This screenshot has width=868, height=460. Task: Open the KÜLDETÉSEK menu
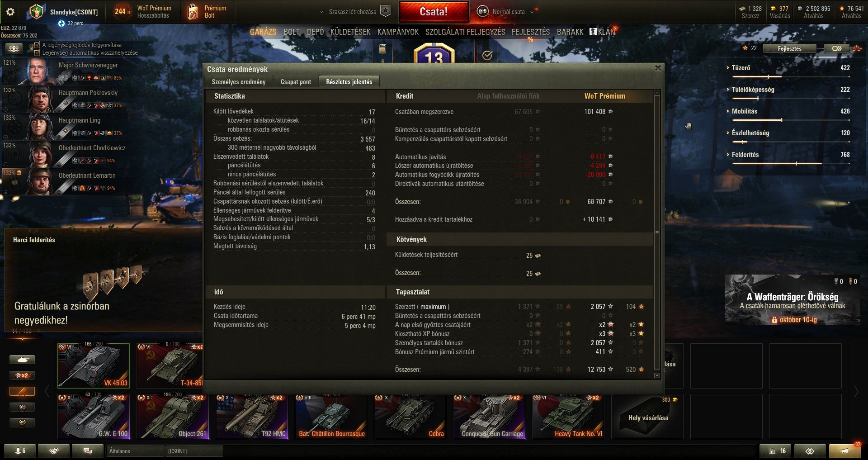click(x=350, y=32)
